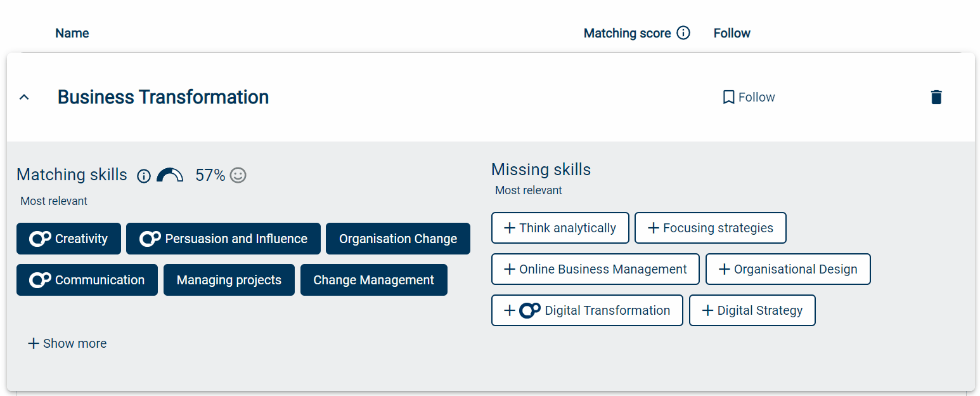Click the info icon beside Matching skills
This screenshot has height=396, width=980.
[144, 176]
